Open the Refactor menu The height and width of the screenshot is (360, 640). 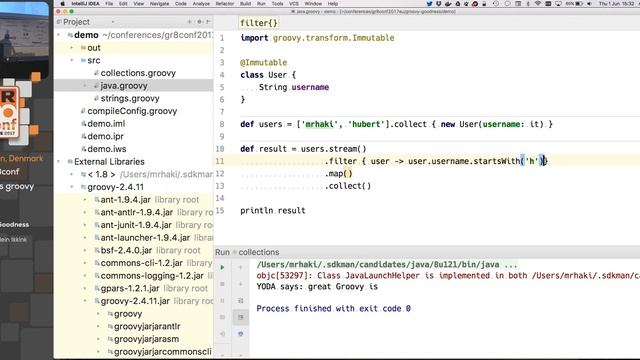(x=224, y=4)
